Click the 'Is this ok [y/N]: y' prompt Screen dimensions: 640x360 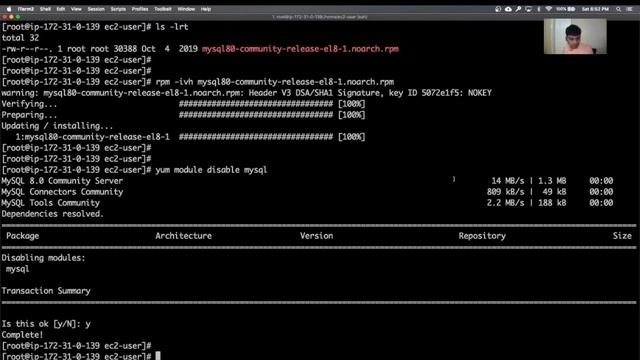pyautogui.click(x=46, y=324)
